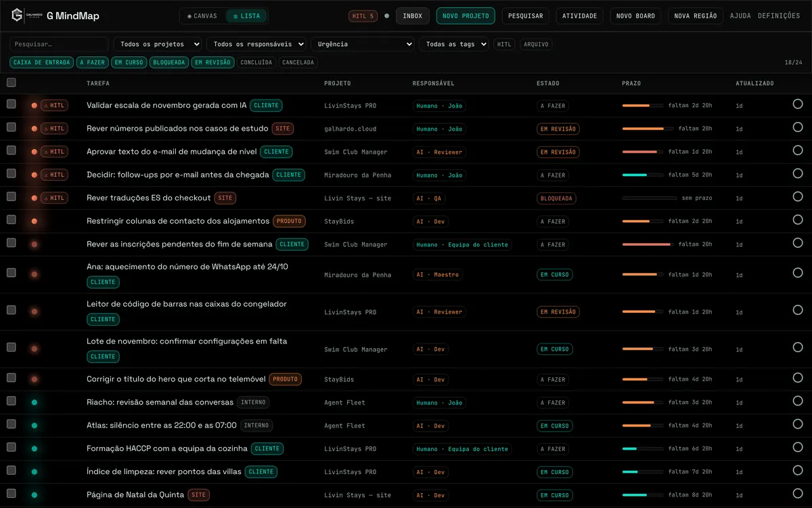Toggle the 'Concluída' status filter
The width and height of the screenshot is (812, 508).
click(x=256, y=62)
